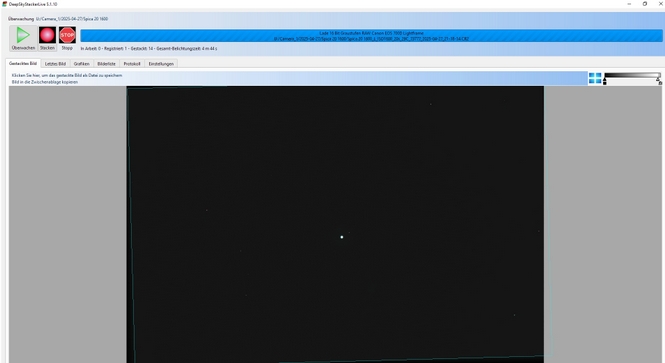
Task: Open the Einstellungen tab
Action: [x=161, y=64]
